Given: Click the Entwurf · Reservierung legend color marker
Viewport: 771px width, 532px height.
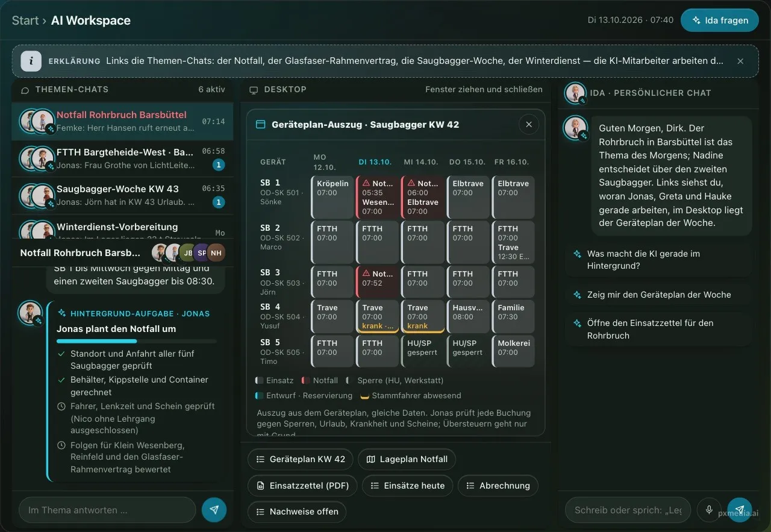Looking at the screenshot, I should click(x=259, y=396).
